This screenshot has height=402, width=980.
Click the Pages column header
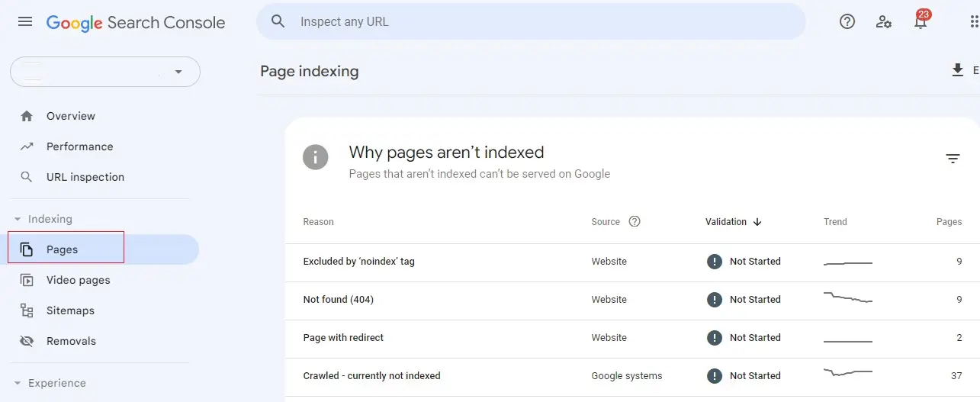pos(949,222)
